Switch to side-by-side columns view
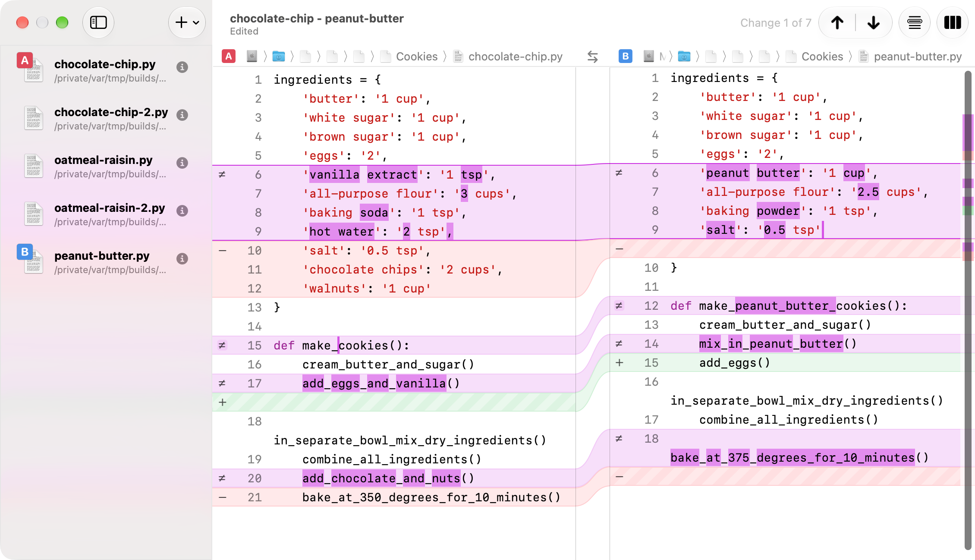This screenshot has height=560, width=975. click(x=953, y=22)
